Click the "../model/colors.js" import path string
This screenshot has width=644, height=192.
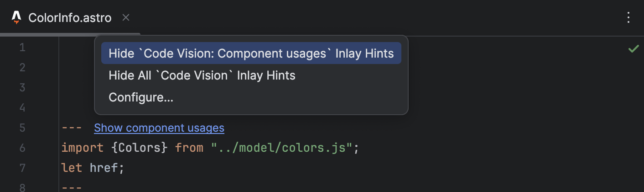pyautogui.click(x=281, y=148)
